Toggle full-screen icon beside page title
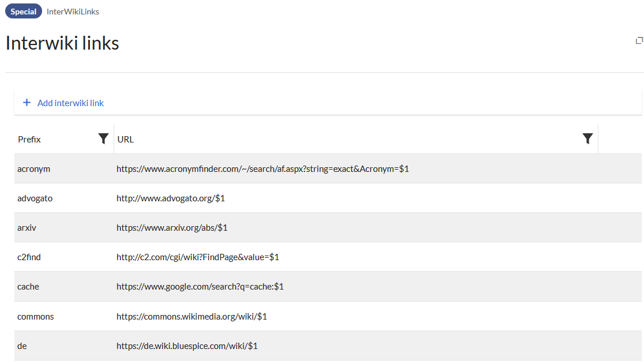This screenshot has width=644, height=364. click(639, 40)
